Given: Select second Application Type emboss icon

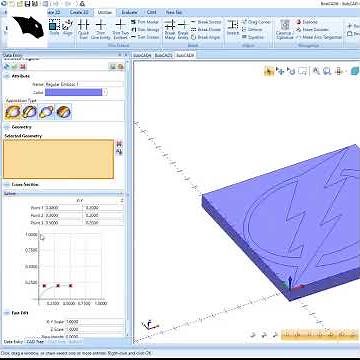Looking at the screenshot, I should click(29, 112).
